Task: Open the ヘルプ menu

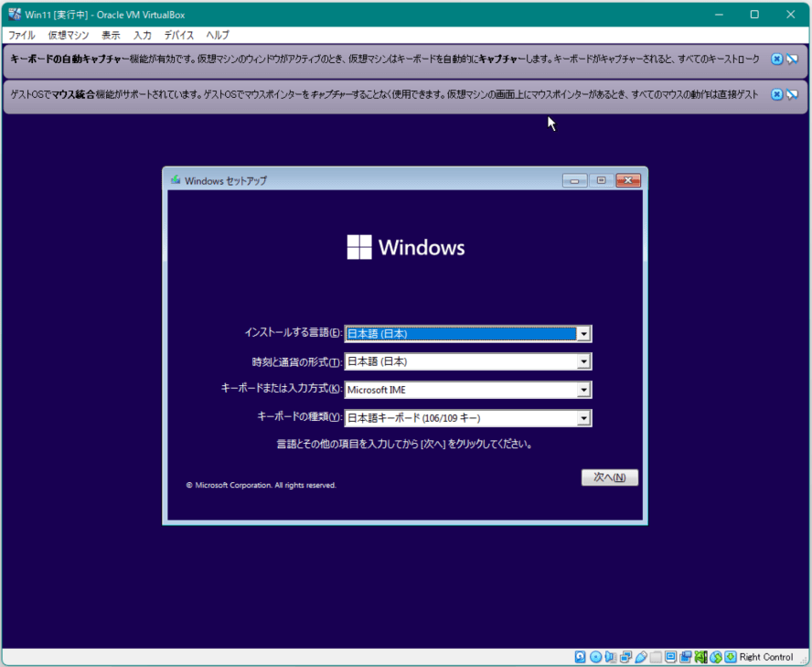Action: 218,36
